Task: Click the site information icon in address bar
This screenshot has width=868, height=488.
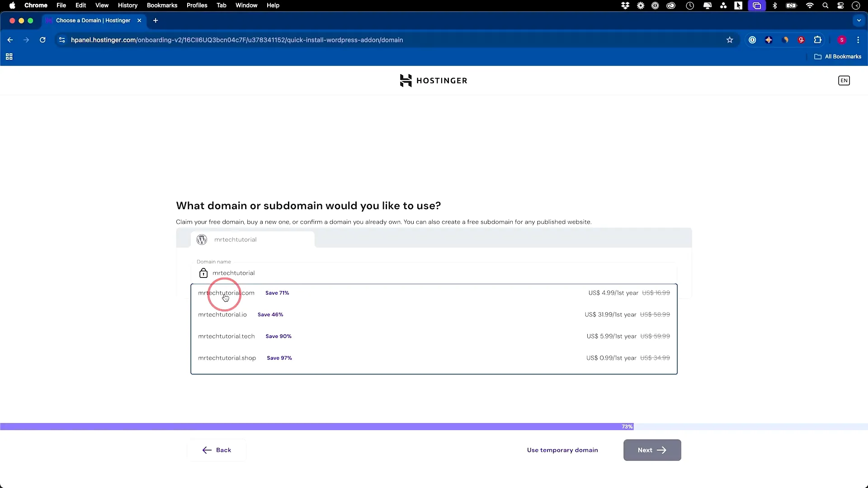Action: coord(62,40)
